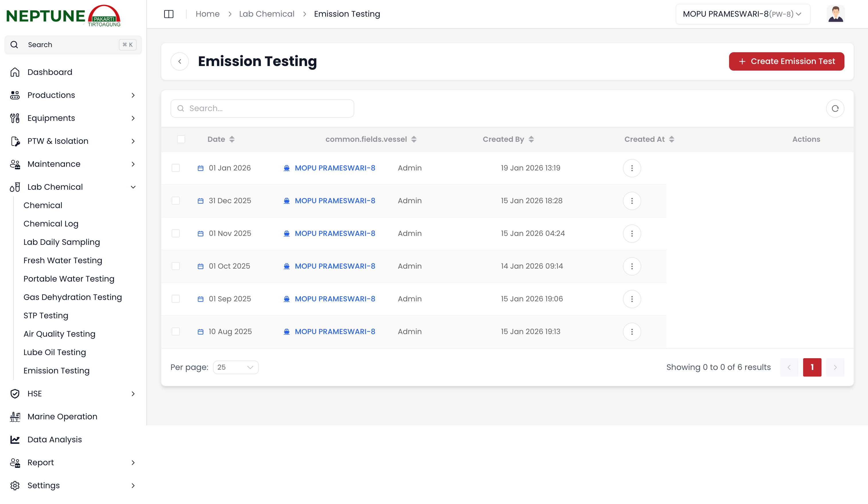The width and height of the screenshot is (868, 504).
Task: Toggle the sidebar panel icon
Action: 168,14
